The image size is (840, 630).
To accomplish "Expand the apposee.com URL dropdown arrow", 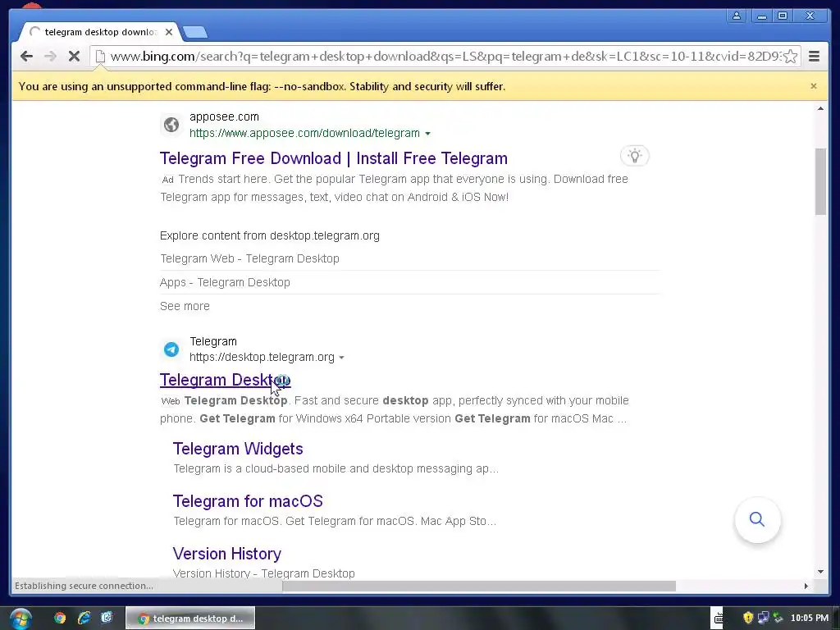I will coord(427,134).
